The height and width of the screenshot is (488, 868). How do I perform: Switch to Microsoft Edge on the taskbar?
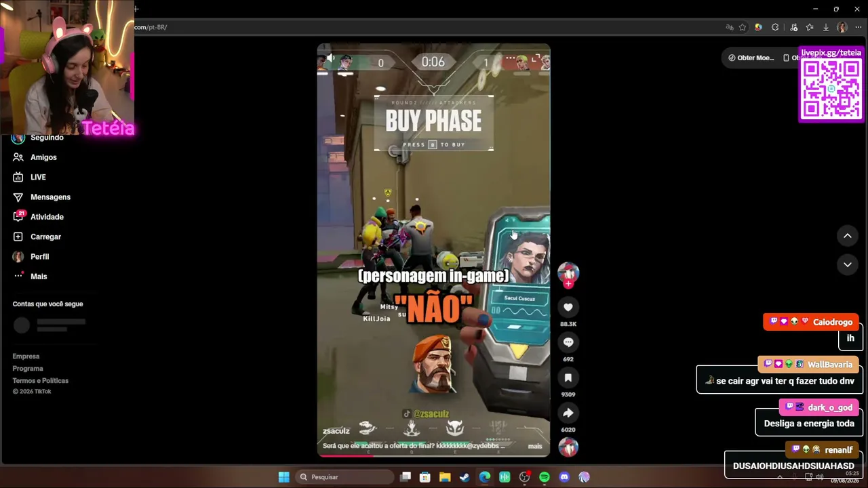(485, 477)
